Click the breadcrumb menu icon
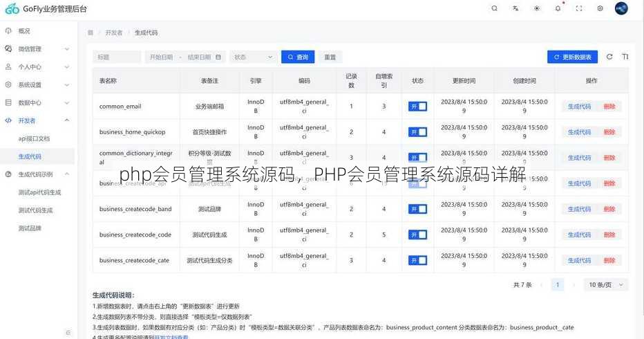Image resolution: width=644 pixels, height=339 pixels. 91,33
